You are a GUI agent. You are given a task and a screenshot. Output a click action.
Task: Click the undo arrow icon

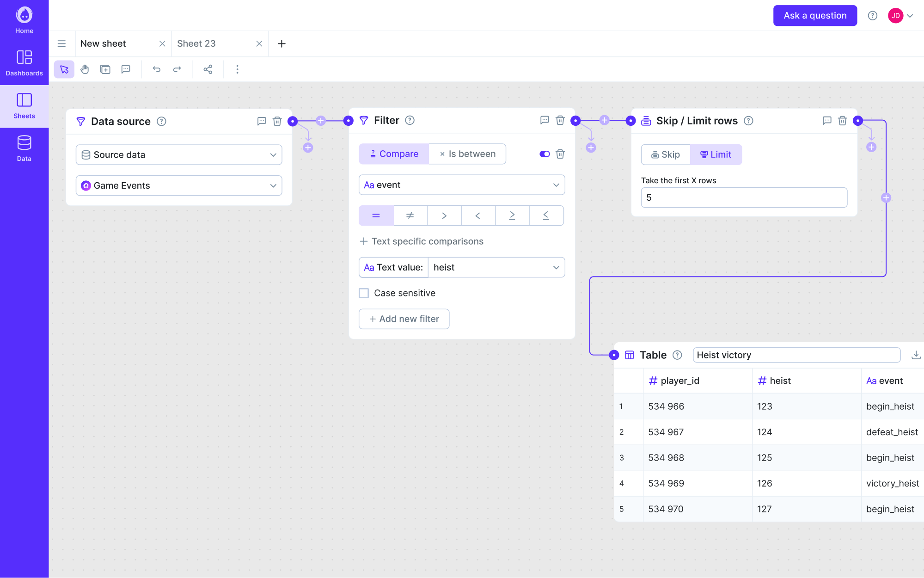(157, 69)
